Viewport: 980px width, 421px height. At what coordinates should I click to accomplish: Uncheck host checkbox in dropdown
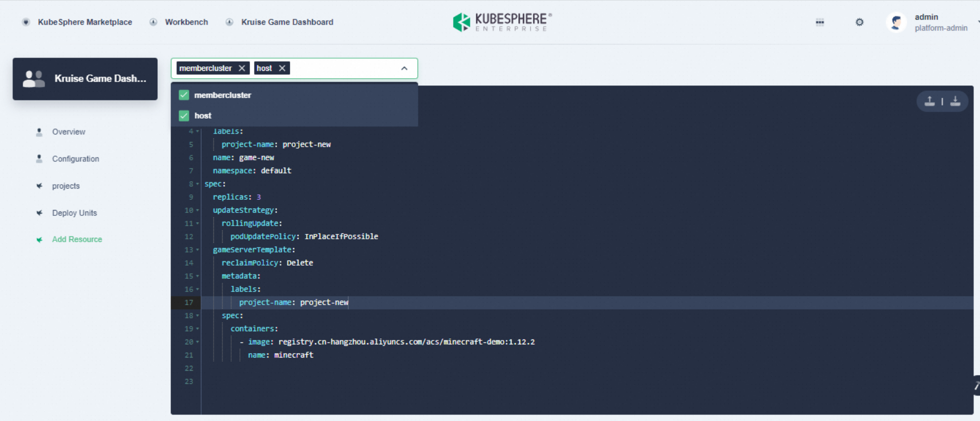184,116
